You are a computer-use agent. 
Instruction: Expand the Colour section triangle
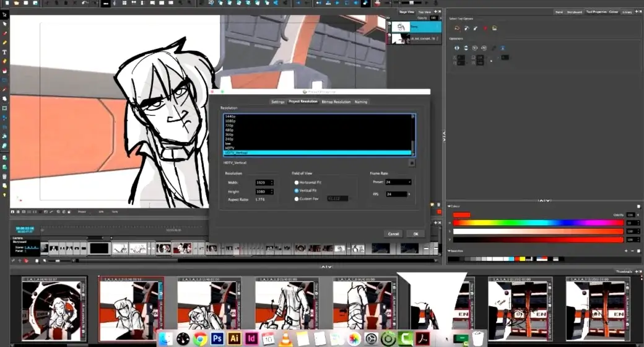(450, 206)
